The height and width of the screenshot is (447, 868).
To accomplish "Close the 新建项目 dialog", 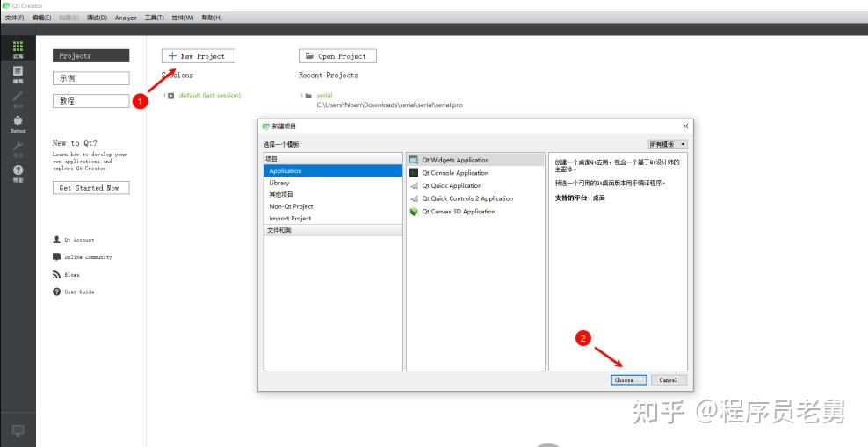I will (x=685, y=126).
